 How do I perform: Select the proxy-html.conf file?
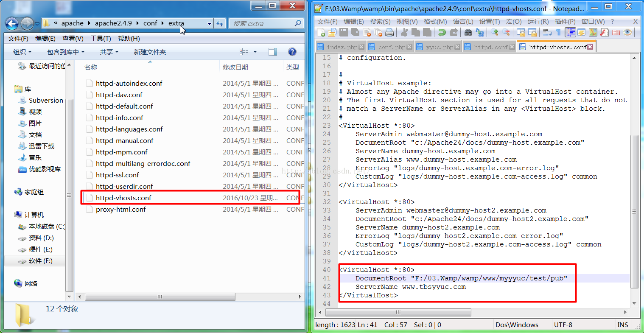pos(121,209)
